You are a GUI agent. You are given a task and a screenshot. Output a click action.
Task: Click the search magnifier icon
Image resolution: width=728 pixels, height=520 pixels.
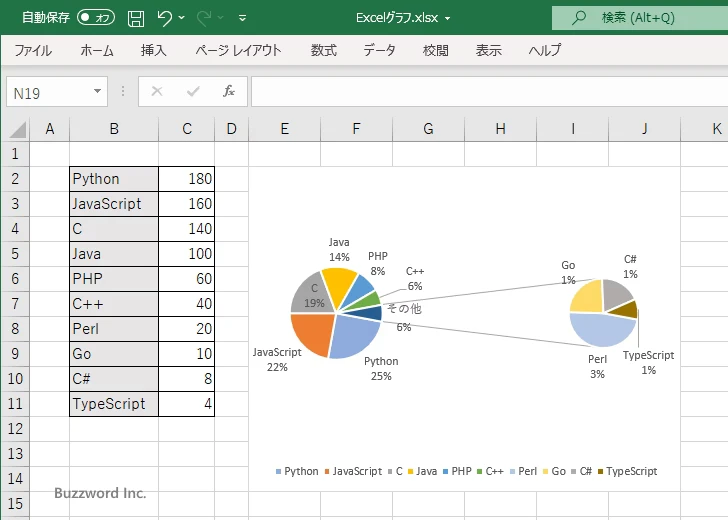(578, 18)
